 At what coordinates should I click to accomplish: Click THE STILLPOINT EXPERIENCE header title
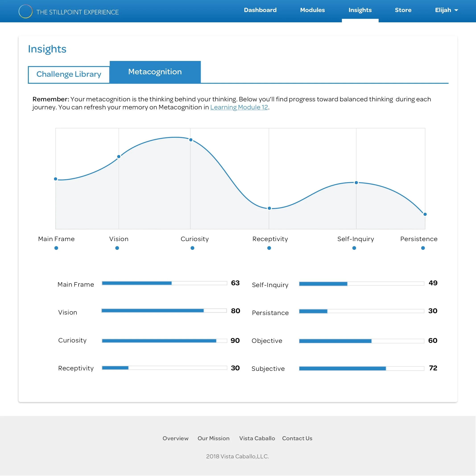(x=78, y=12)
